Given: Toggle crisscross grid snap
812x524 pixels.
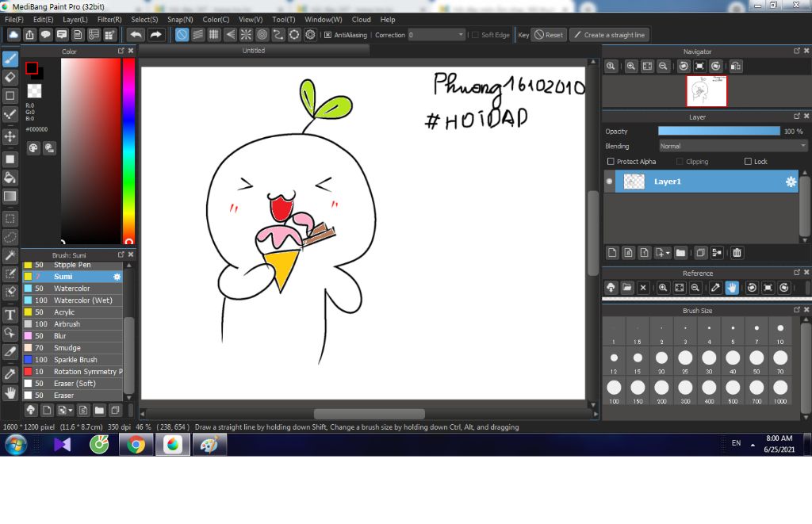Looking at the screenshot, I should pos(214,35).
